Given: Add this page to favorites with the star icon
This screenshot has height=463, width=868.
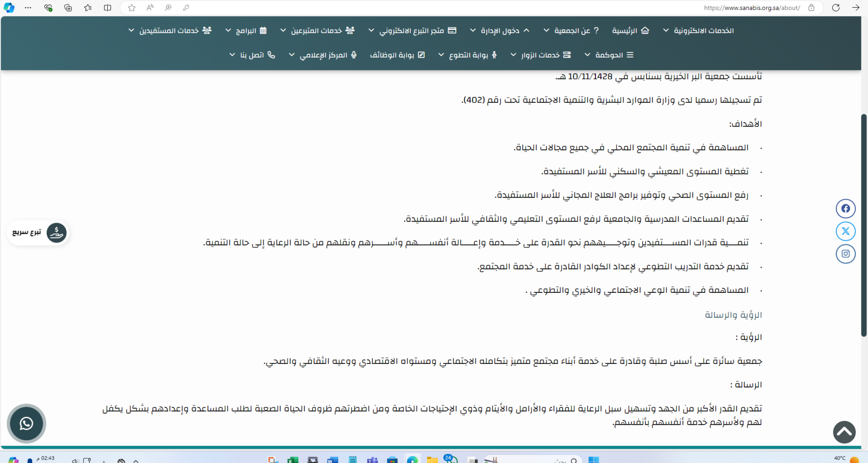Looking at the screenshot, I should 132,8.
